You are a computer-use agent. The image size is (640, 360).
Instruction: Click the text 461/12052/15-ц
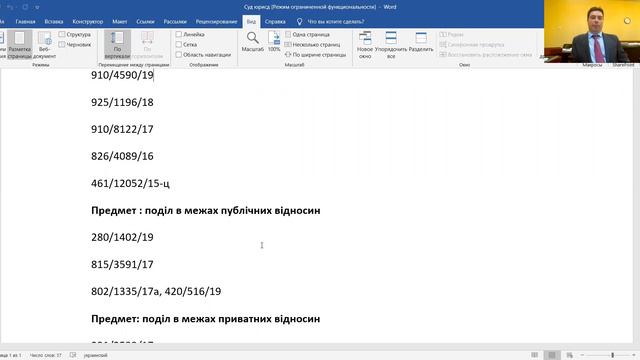[130, 183]
